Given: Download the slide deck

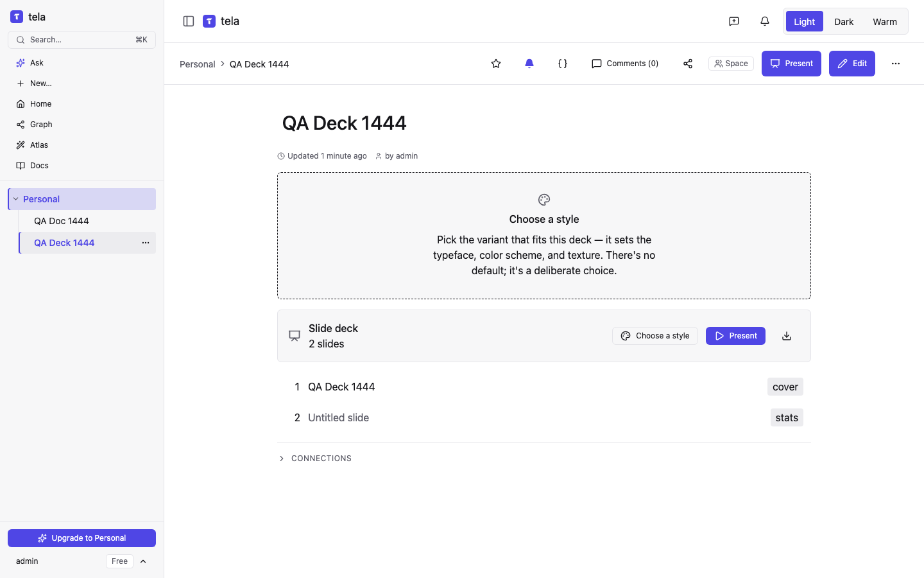Looking at the screenshot, I should (x=787, y=336).
